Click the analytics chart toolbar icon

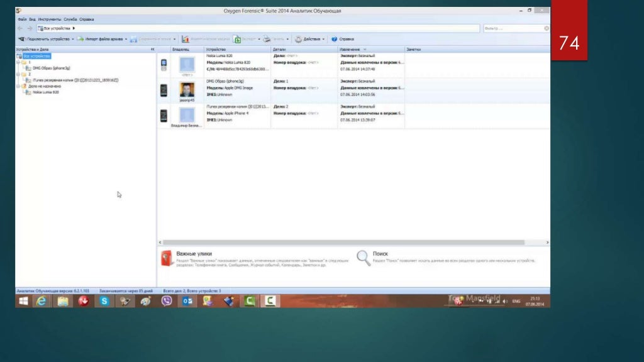click(x=186, y=39)
